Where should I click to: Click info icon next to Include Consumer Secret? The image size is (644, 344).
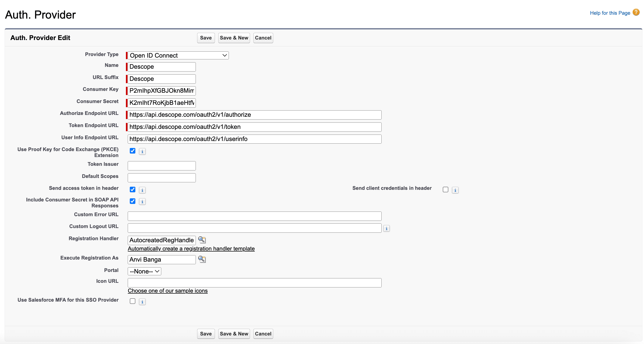142,201
